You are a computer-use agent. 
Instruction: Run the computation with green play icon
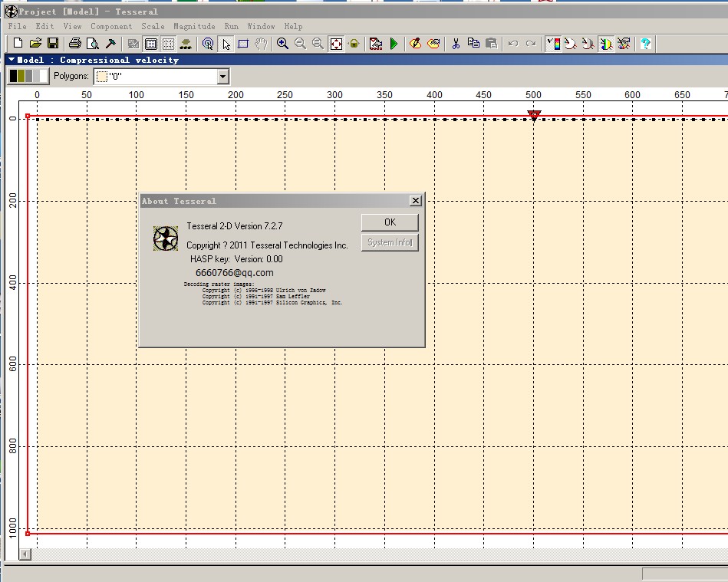(x=394, y=44)
